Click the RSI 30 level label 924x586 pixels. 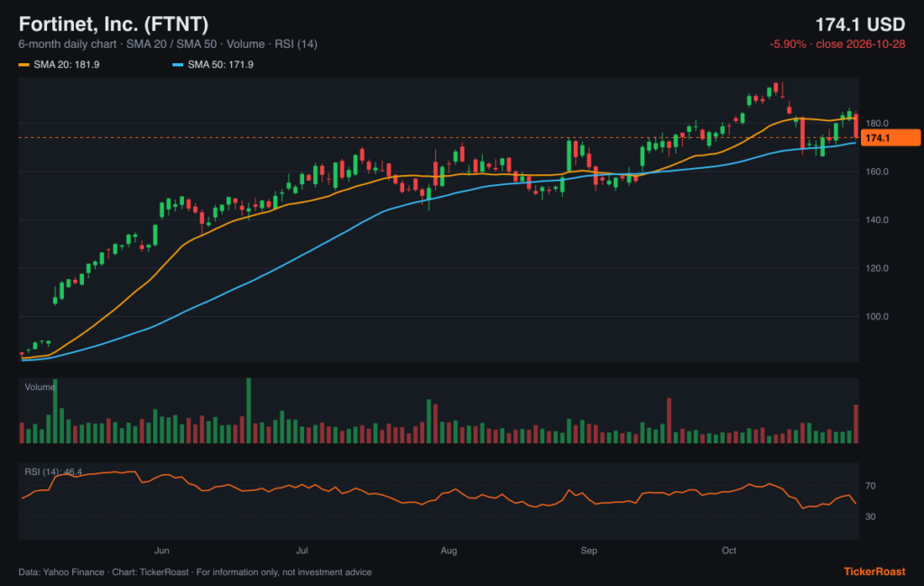(x=871, y=517)
